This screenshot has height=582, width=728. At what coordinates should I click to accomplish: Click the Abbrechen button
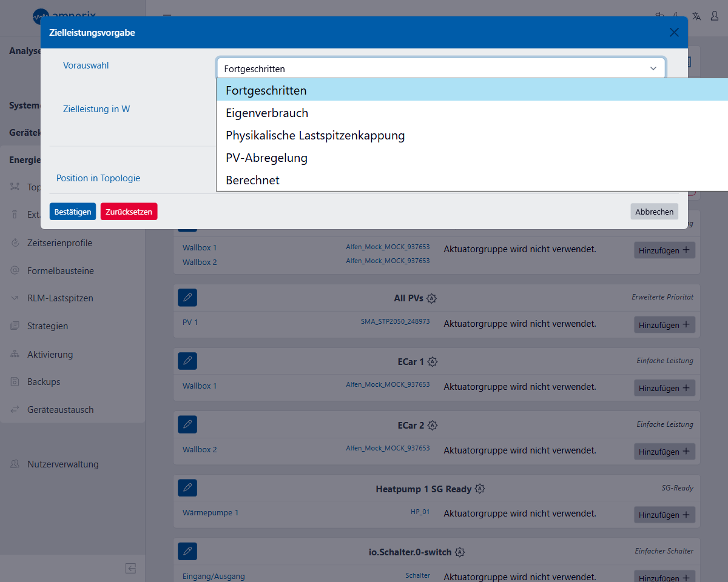click(654, 212)
